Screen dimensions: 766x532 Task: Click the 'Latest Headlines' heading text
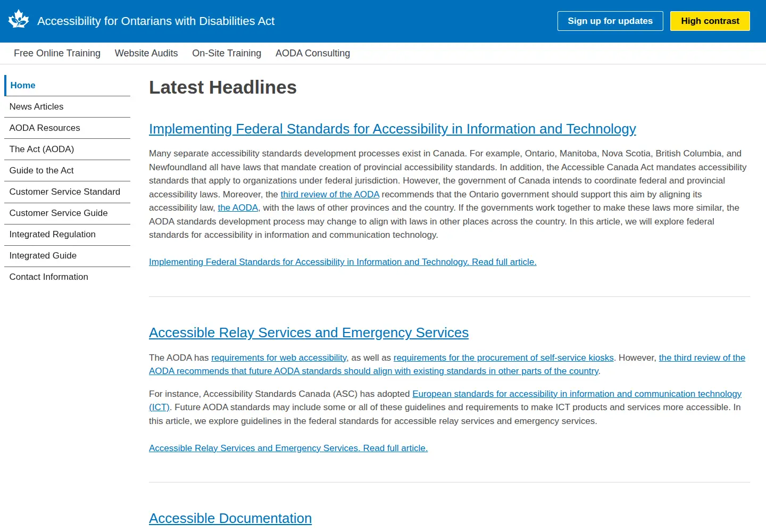click(223, 87)
